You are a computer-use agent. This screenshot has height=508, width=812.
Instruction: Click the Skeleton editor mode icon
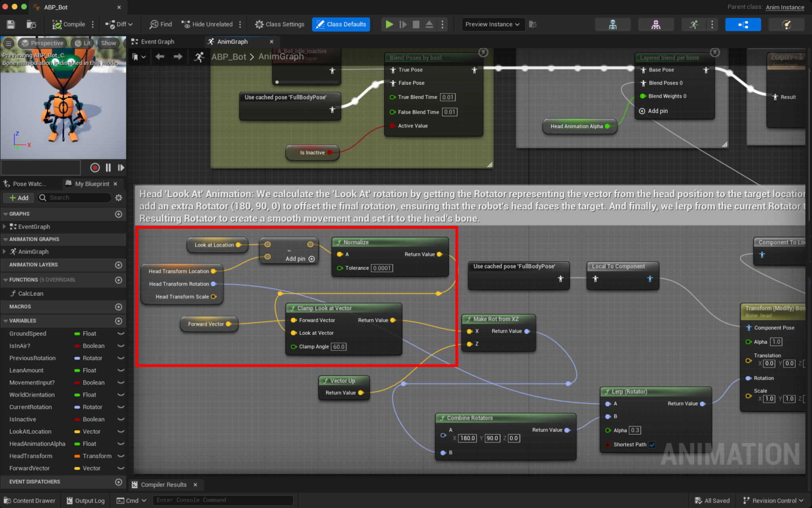click(x=613, y=24)
